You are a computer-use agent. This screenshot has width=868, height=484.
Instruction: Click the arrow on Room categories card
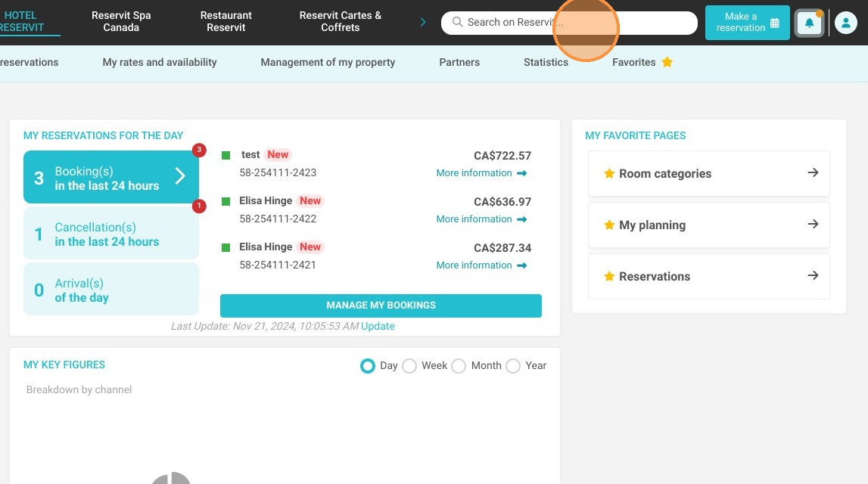pyautogui.click(x=813, y=172)
